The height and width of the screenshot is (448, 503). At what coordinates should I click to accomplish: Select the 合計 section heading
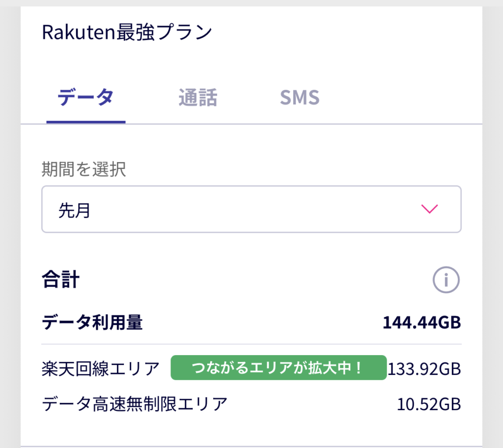click(61, 280)
